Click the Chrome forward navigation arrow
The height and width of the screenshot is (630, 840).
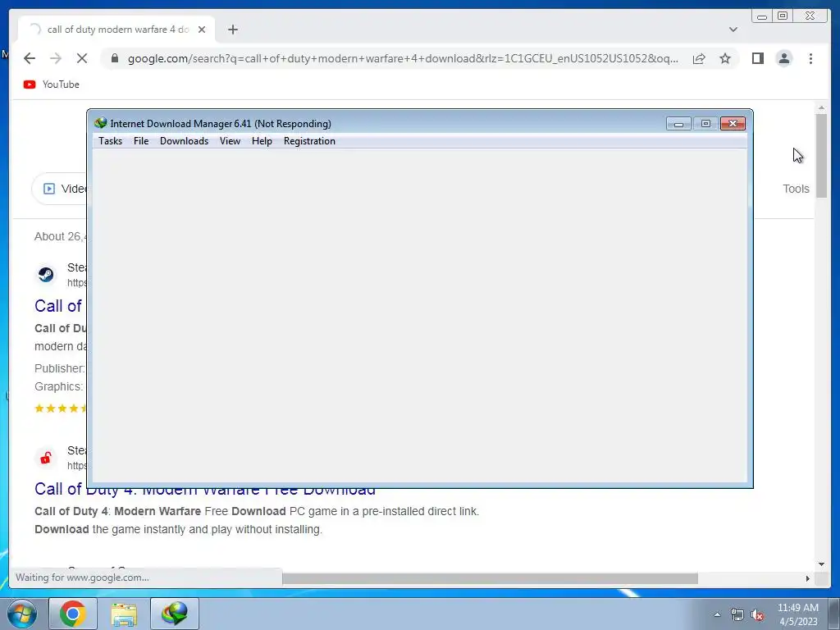point(56,58)
